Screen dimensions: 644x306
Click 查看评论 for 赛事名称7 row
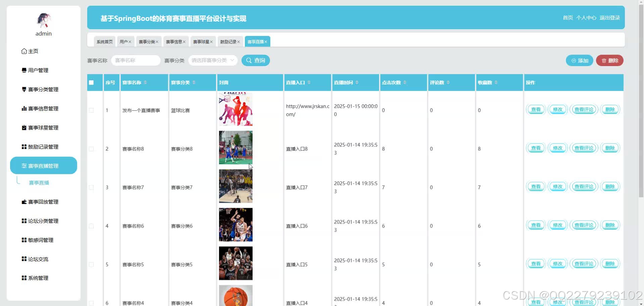[584, 187]
